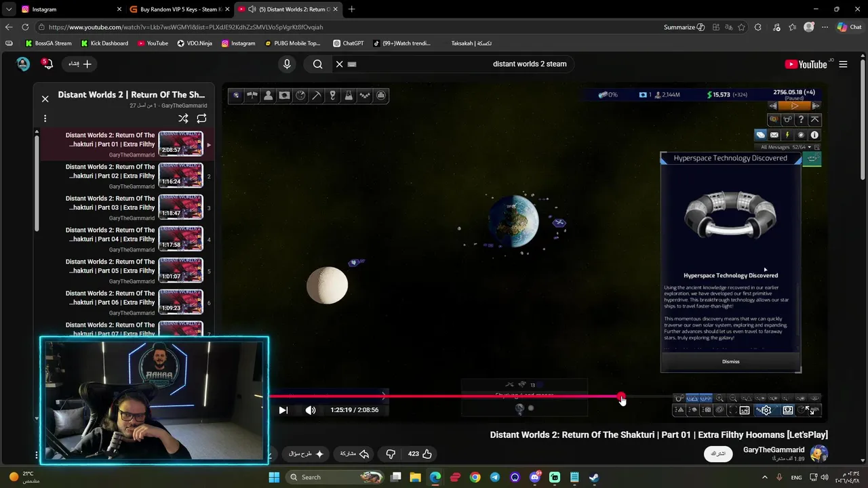Viewport: 868px width, 488px height.
Task: Click the in-game research flask toolbar icon
Action: click(349, 96)
